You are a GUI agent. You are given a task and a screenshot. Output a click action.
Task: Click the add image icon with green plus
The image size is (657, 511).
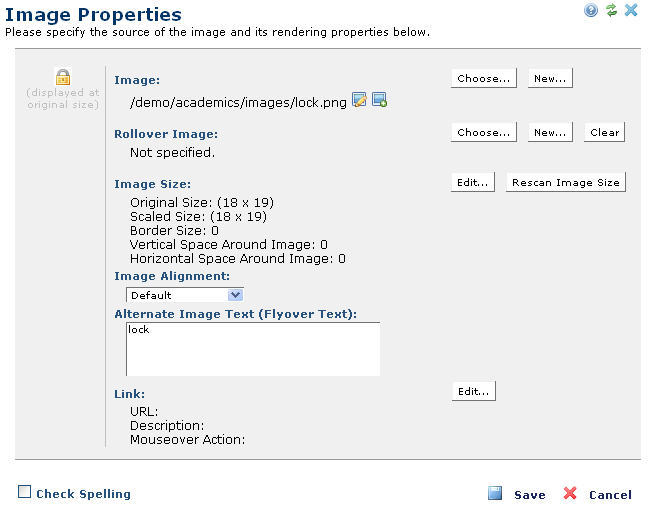379,99
